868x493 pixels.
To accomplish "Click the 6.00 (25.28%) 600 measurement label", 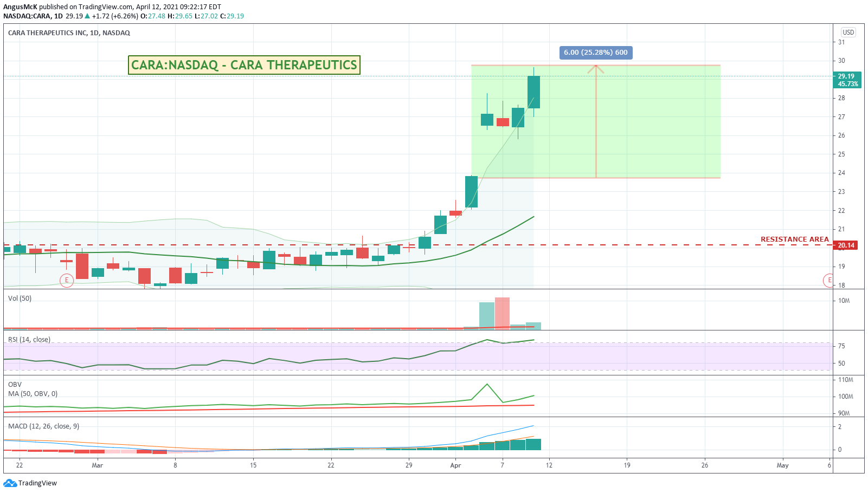I will [x=596, y=53].
